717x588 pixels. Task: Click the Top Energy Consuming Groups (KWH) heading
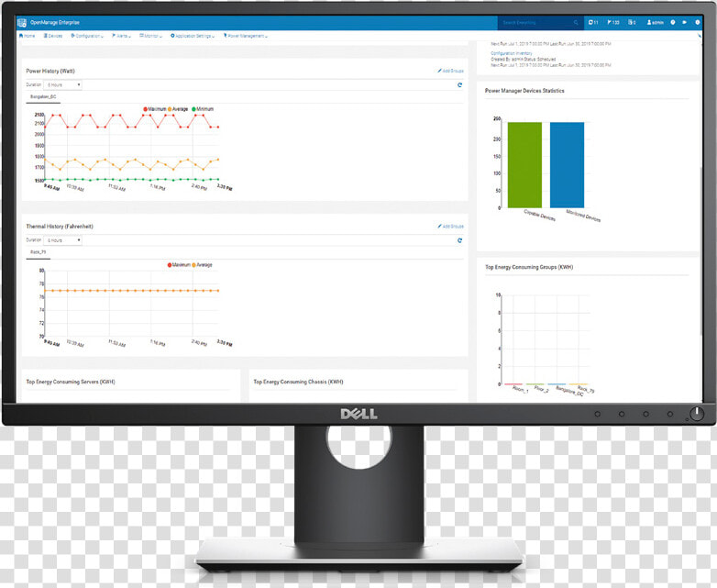[x=529, y=267]
